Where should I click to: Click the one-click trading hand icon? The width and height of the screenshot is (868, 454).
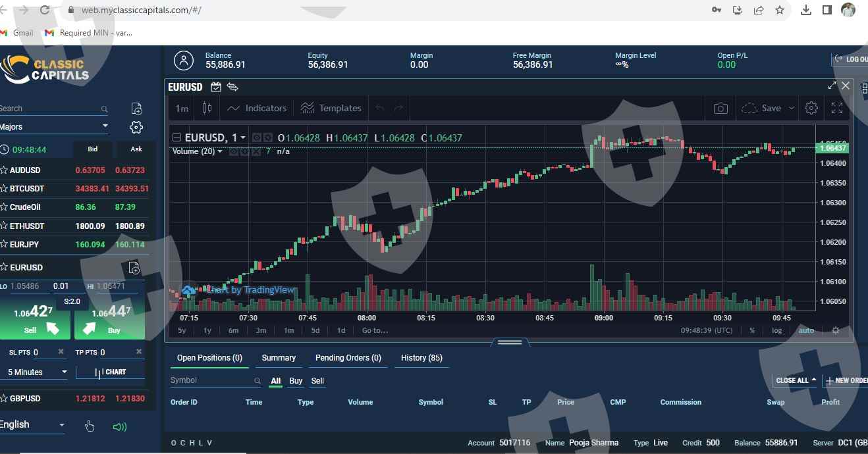[x=90, y=426]
